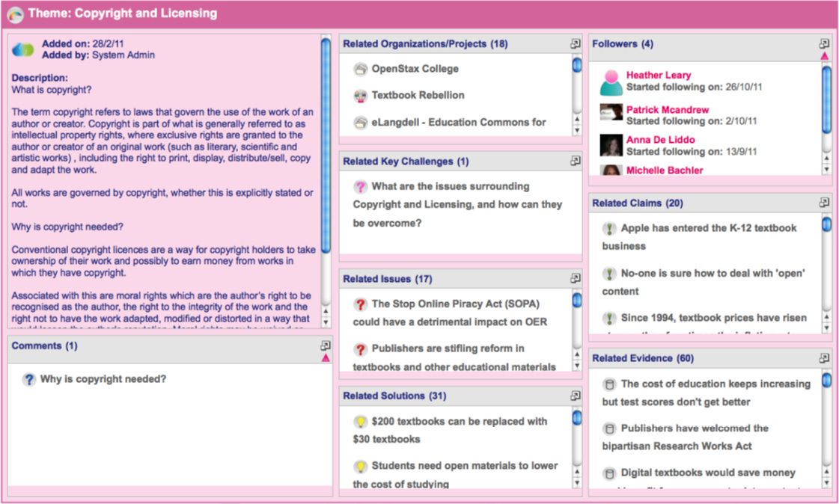Expand the Related Claims panel
This screenshot has height=504, width=839.
824,203
